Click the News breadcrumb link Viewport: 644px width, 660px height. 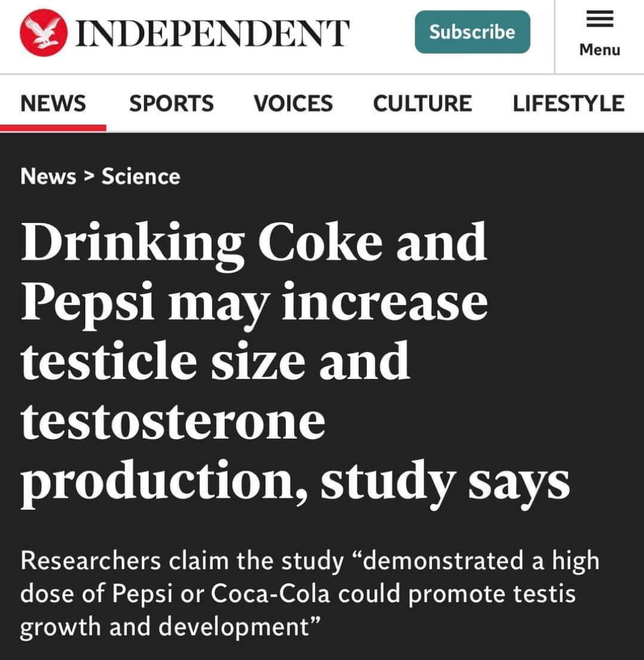pyautogui.click(x=49, y=176)
